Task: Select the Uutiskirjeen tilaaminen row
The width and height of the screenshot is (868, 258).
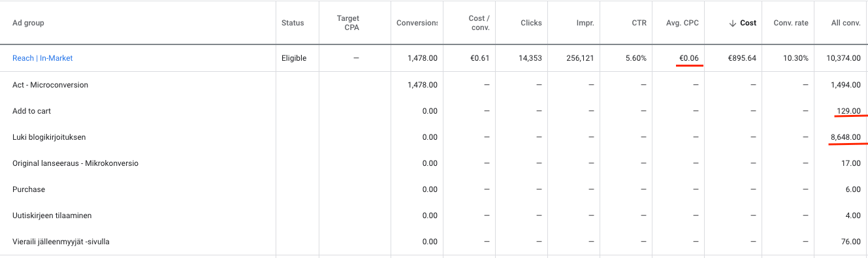Action: point(434,216)
